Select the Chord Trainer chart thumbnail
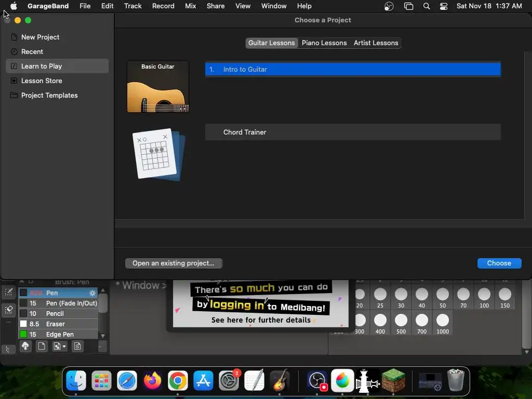 (x=158, y=154)
